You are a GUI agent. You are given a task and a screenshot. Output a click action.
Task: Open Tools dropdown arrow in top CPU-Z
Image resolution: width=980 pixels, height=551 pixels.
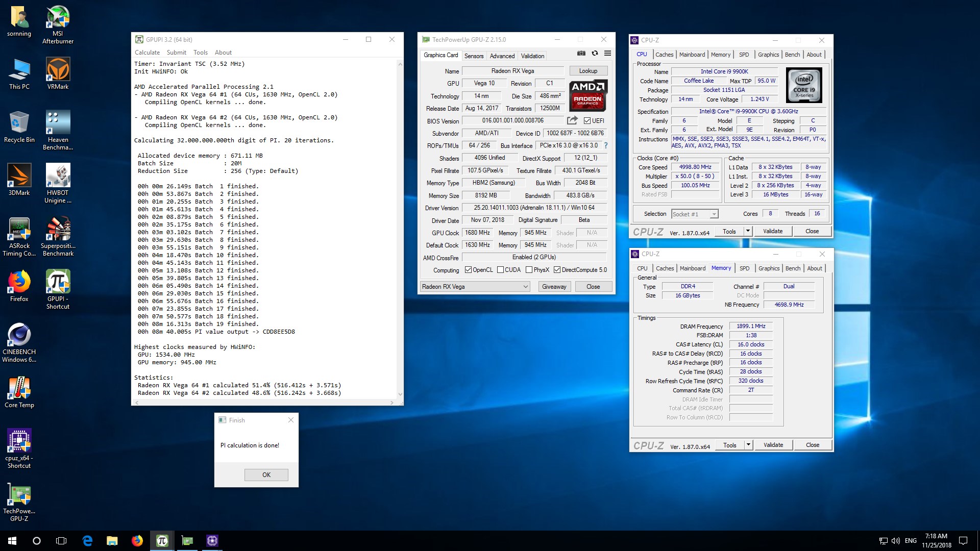click(748, 231)
